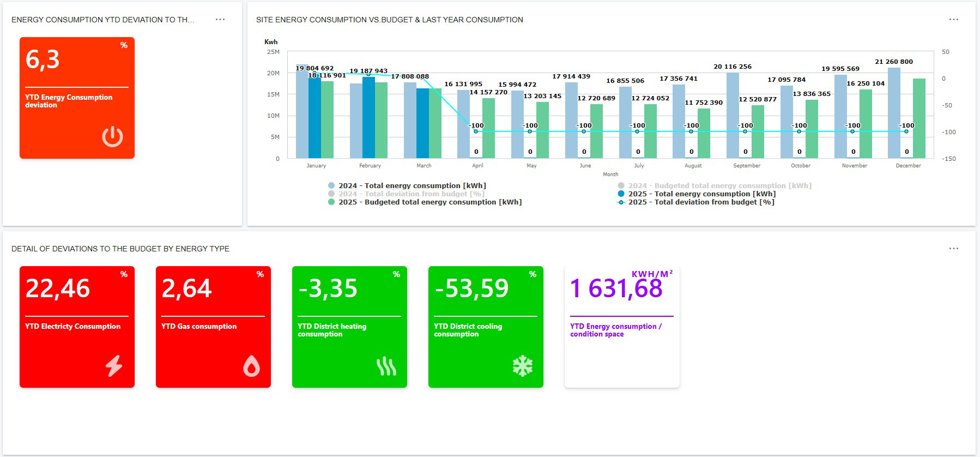Screen dimensions: 980x457
Task: Click the value label 13 836 365 in October
Action: [x=812, y=94]
